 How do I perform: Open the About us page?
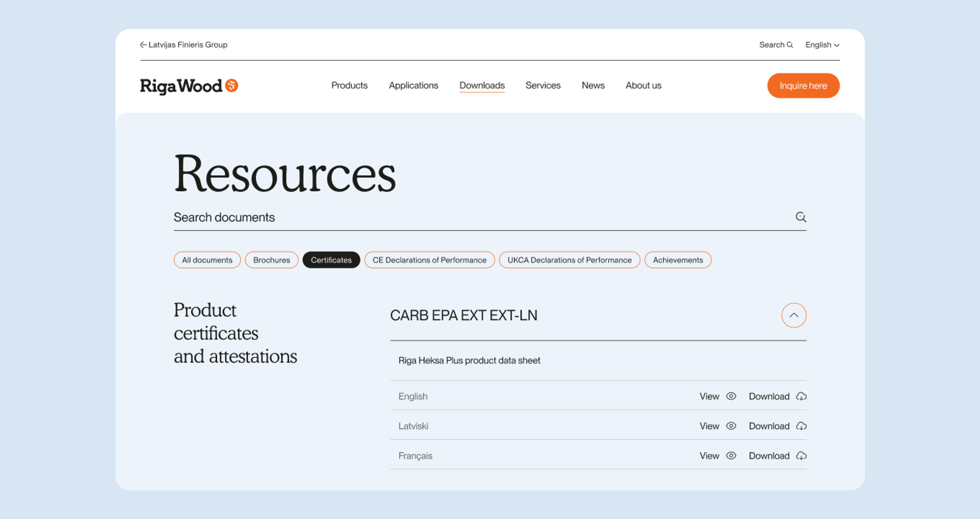[x=643, y=85]
